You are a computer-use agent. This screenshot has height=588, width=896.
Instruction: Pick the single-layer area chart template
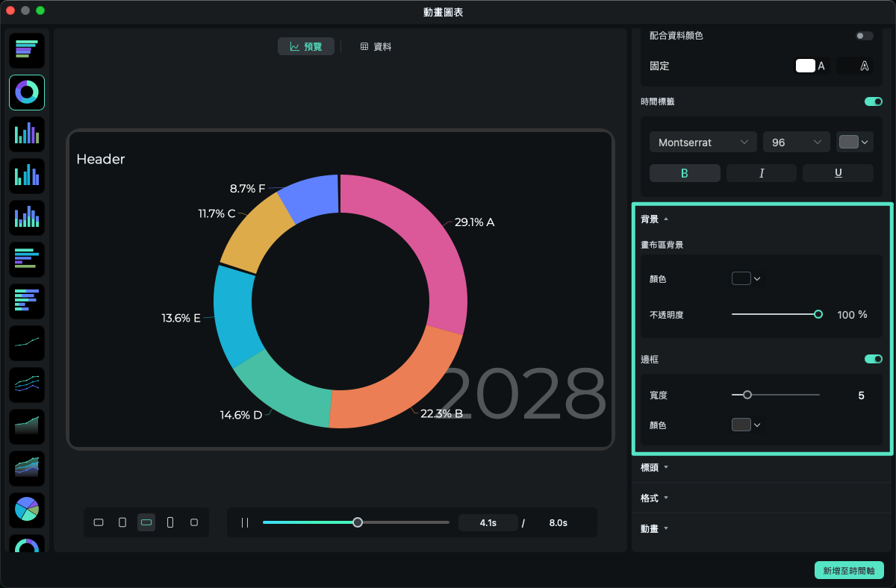click(27, 426)
